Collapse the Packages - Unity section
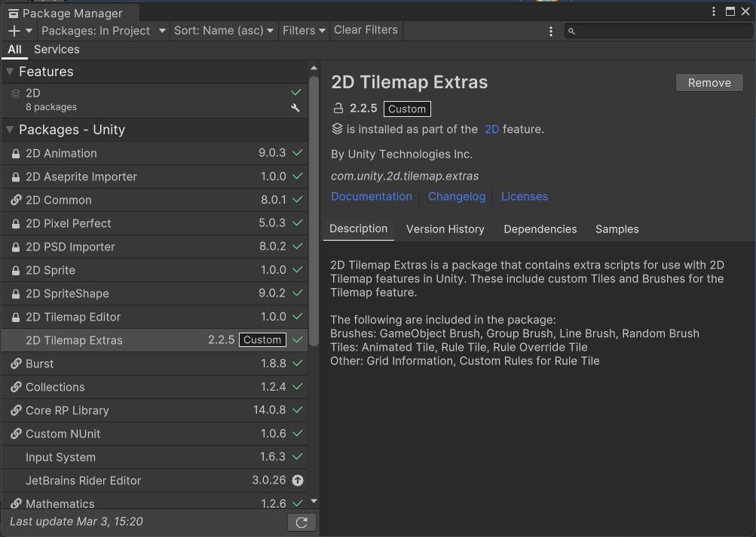The height and width of the screenshot is (537, 756). click(x=10, y=129)
